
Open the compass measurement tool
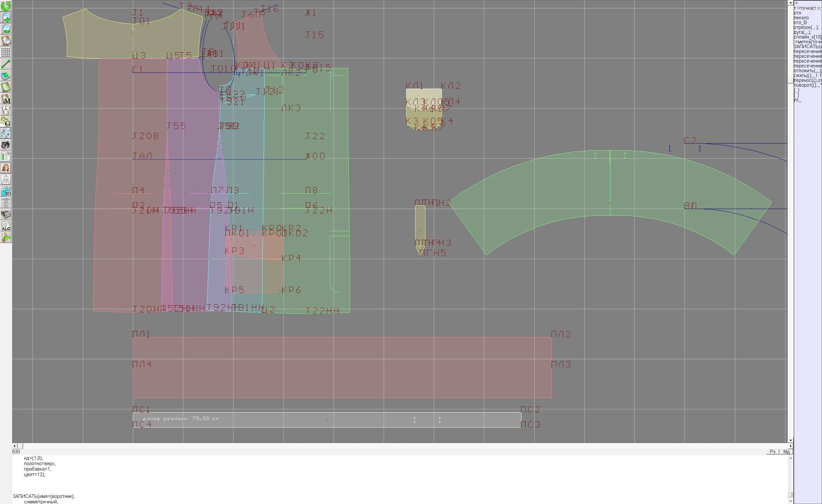pos(6,110)
